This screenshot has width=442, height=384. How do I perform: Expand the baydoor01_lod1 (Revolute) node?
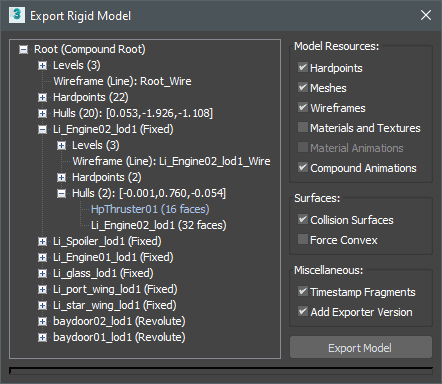click(x=42, y=338)
